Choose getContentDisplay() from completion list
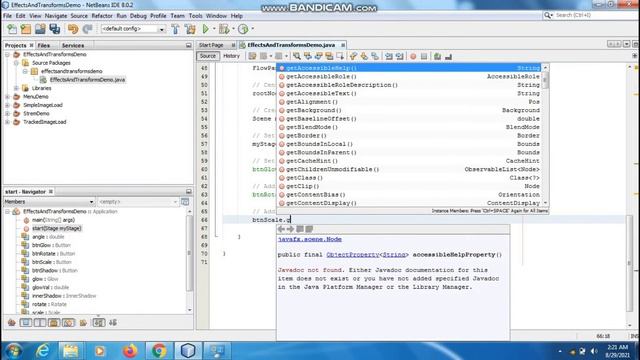 pos(409,203)
